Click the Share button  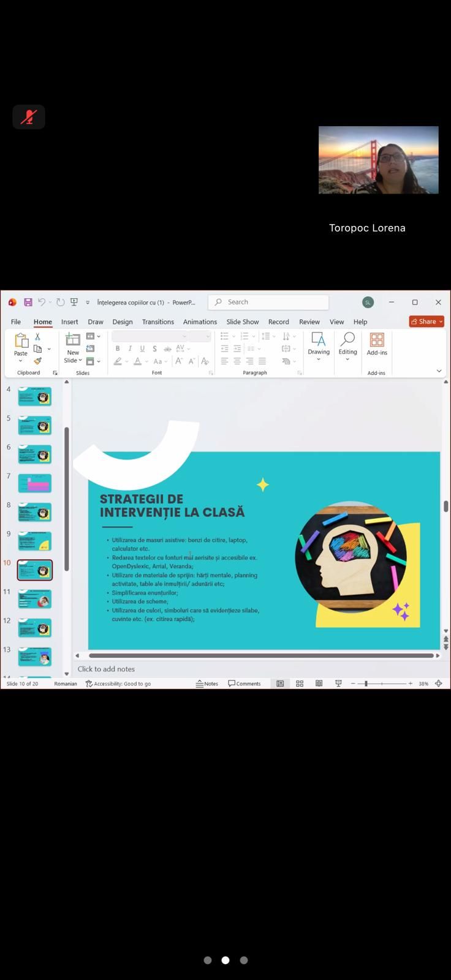426,322
